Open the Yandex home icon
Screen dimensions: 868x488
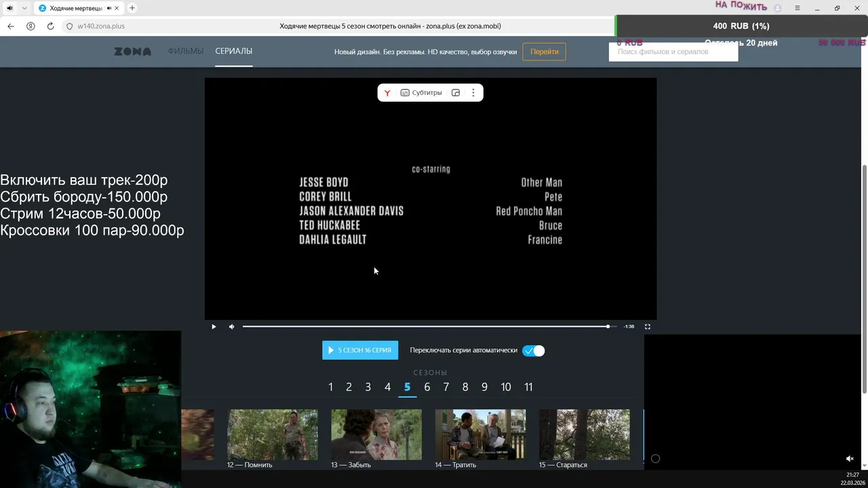(31, 26)
